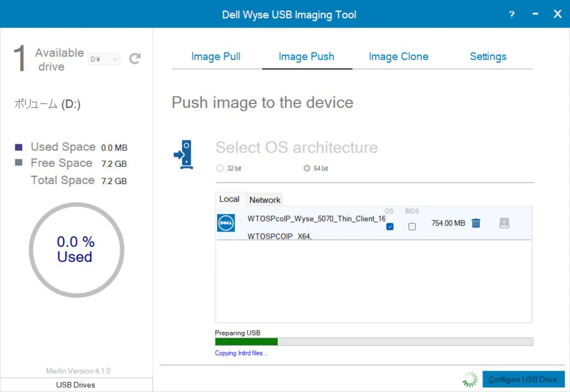Go to the Settings tab
This screenshot has width=570, height=392.
[488, 57]
